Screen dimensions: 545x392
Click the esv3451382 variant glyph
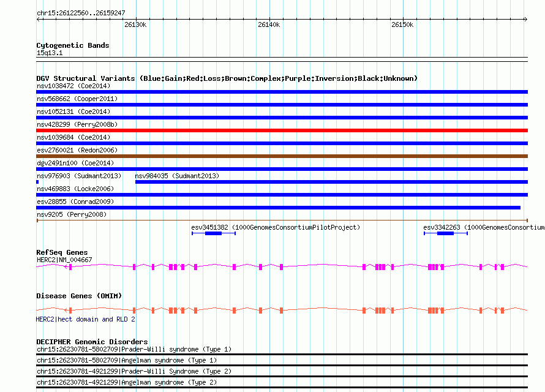pos(214,233)
